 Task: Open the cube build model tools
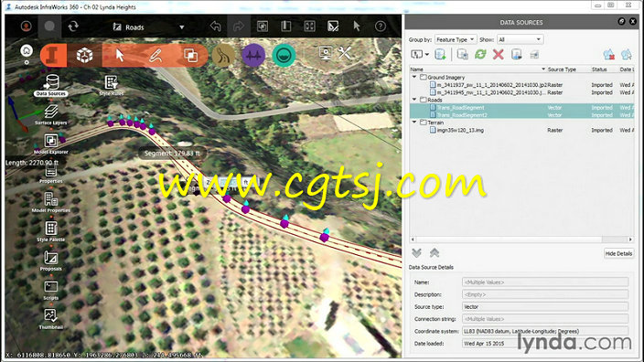[84, 55]
